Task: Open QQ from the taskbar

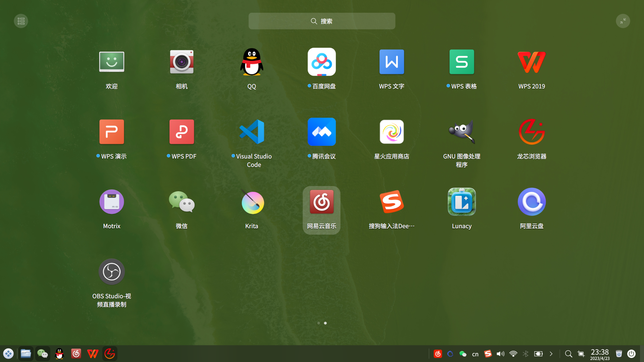Action: 59,354
